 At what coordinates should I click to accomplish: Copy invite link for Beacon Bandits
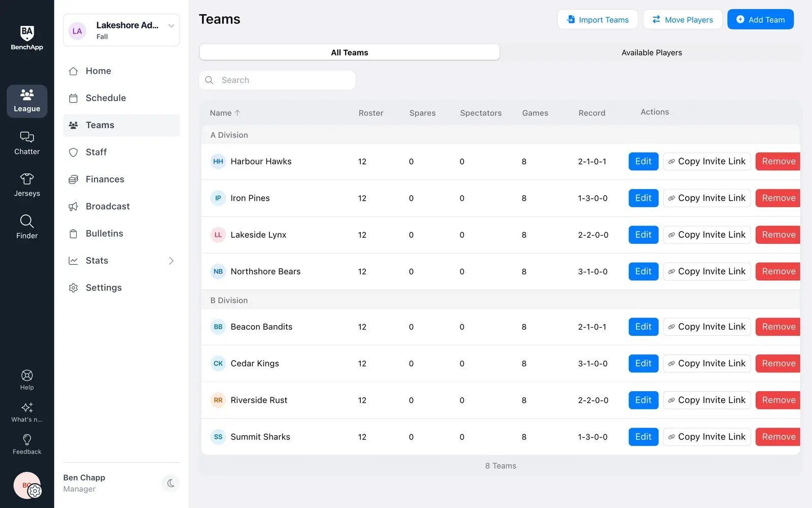tap(707, 327)
